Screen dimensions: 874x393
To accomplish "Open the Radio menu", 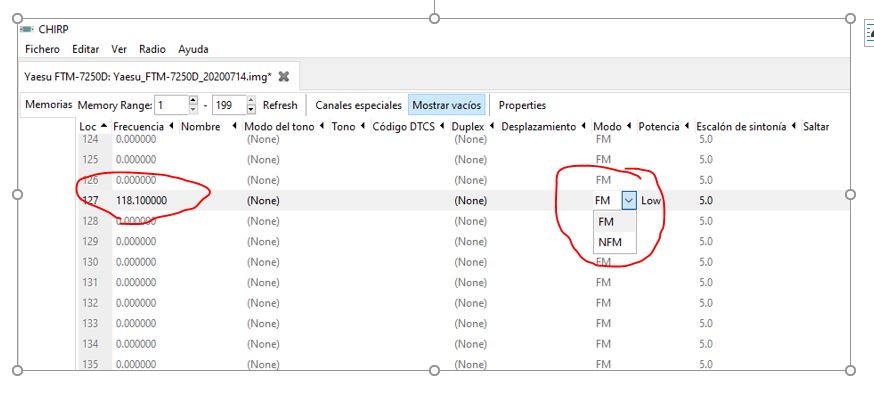I will coord(152,49).
